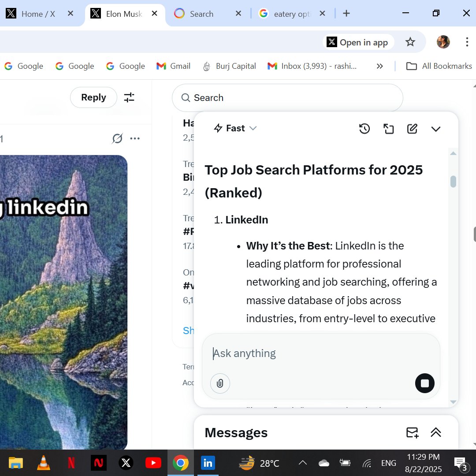Open black Netflix taskbar icon
The width and height of the screenshot is (476, 476).
point(98,463)
